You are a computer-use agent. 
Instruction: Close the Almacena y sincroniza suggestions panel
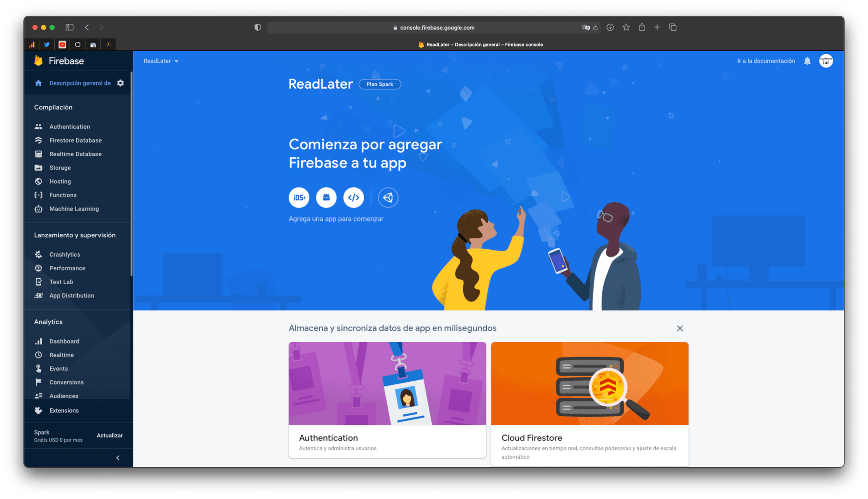[680, 328]
